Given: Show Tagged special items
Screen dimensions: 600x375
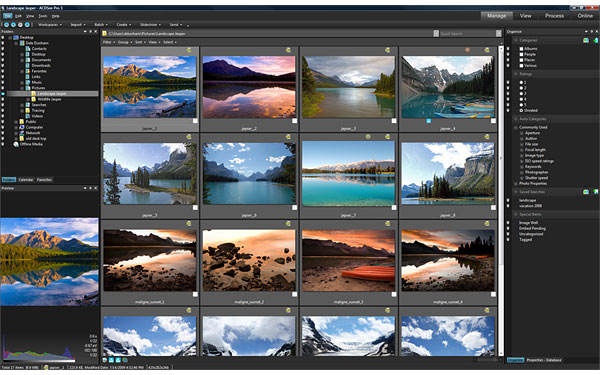Looking at the screenshot, I should click(x=525, y=240).
